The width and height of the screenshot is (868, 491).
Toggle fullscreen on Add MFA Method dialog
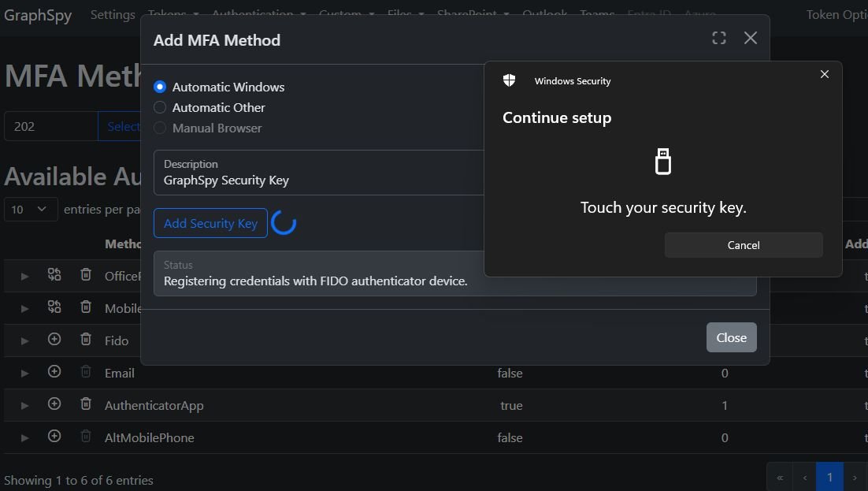point(718,38)
